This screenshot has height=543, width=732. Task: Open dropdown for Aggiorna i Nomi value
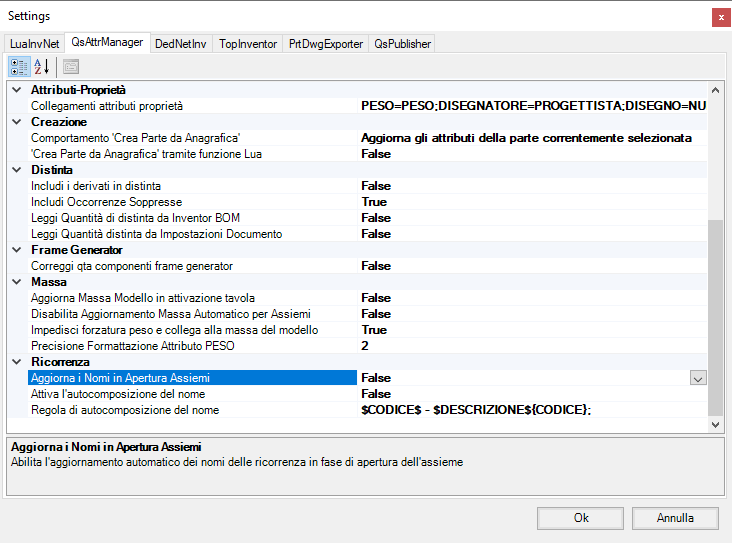(698, 378)
